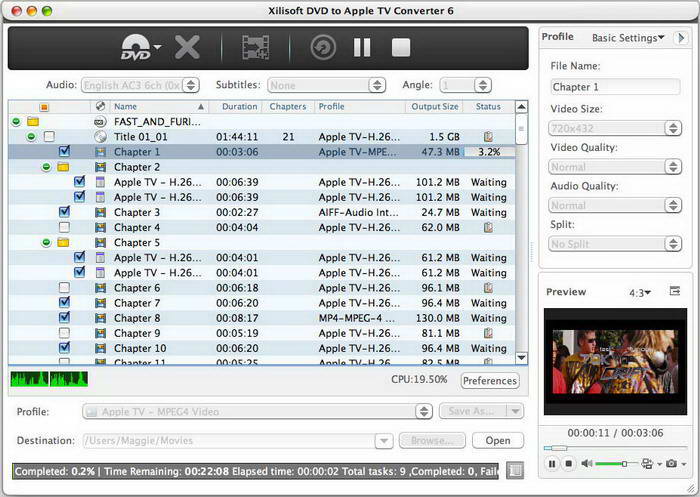Mute the preview using the speaker icon
Screen dimensions: 700x497
[587, 464]
